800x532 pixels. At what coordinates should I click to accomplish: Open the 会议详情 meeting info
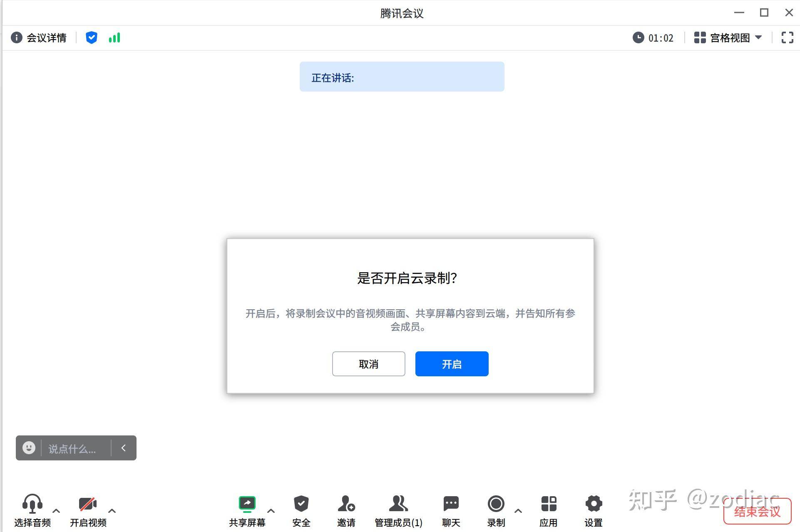(x=39, y=38)
